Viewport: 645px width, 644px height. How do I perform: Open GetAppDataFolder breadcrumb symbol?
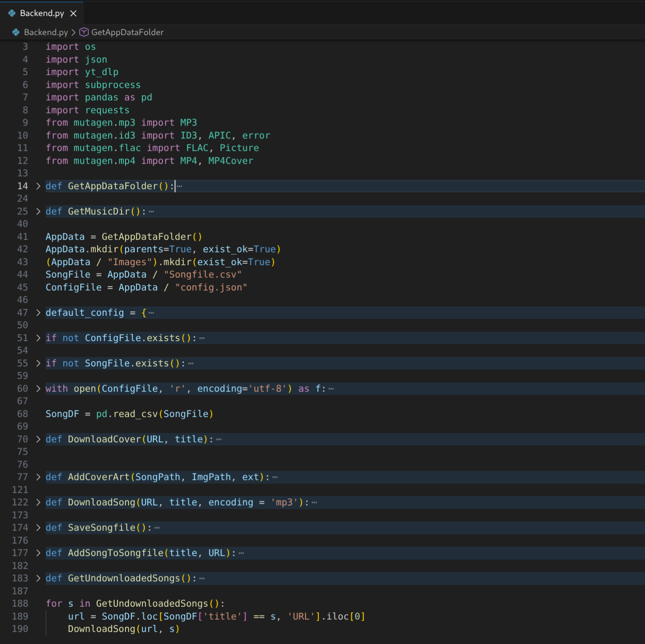[x=127, y=32]
